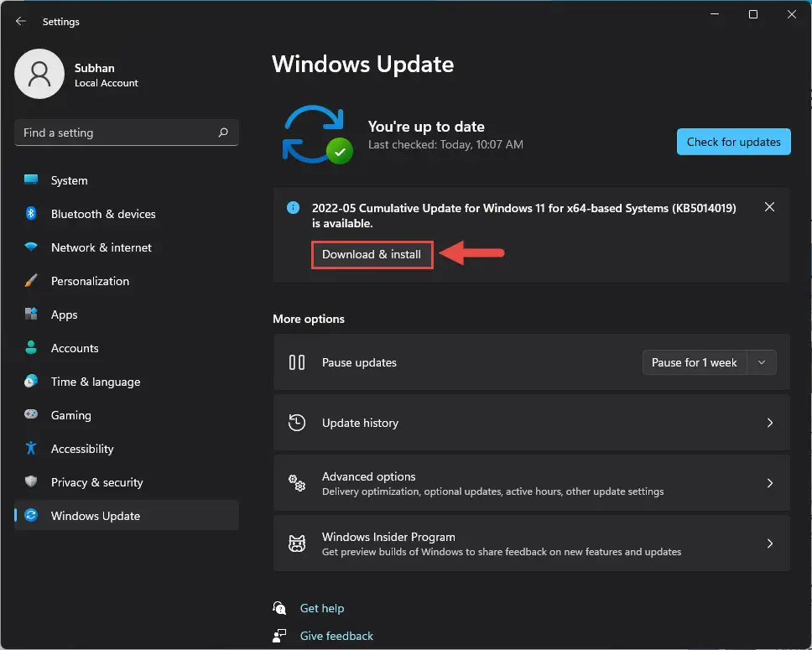Click Pause for 1 week button

(x=694, y=362)
